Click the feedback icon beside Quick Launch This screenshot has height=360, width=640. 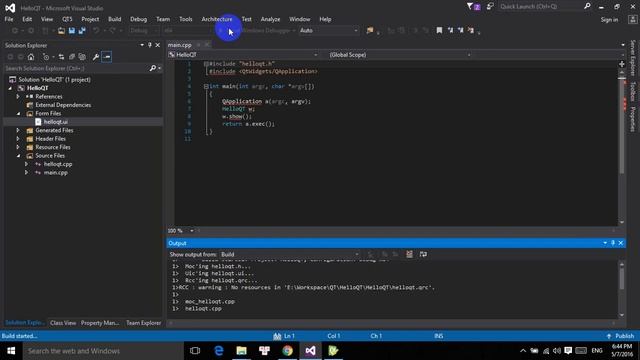coord(490,7)
